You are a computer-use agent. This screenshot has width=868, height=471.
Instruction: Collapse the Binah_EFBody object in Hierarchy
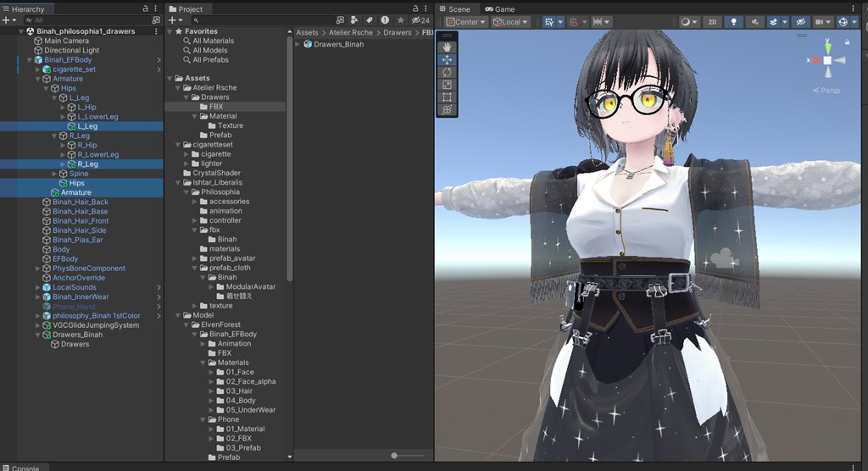30,60
